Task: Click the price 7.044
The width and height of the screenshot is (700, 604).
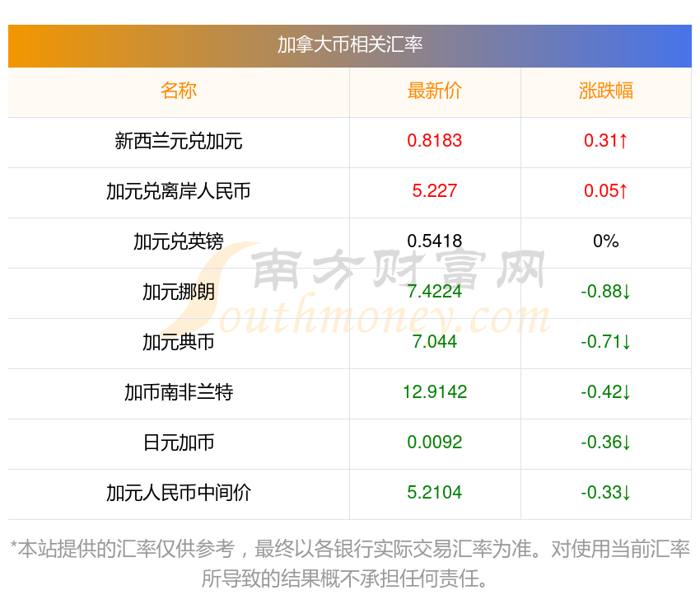Action: click(434, 342)
